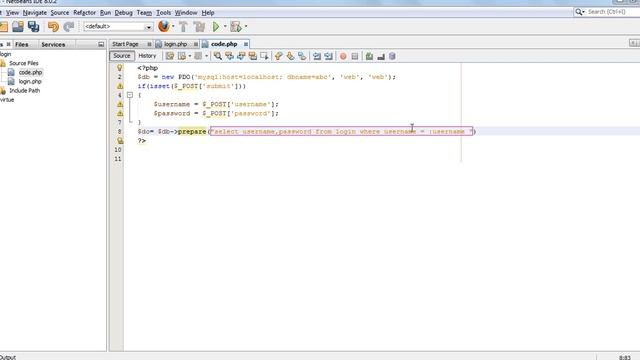Toggle Bookmark icon in editor toolbar
This screenshot has width=640, height=360.
(x=302, y=56)
